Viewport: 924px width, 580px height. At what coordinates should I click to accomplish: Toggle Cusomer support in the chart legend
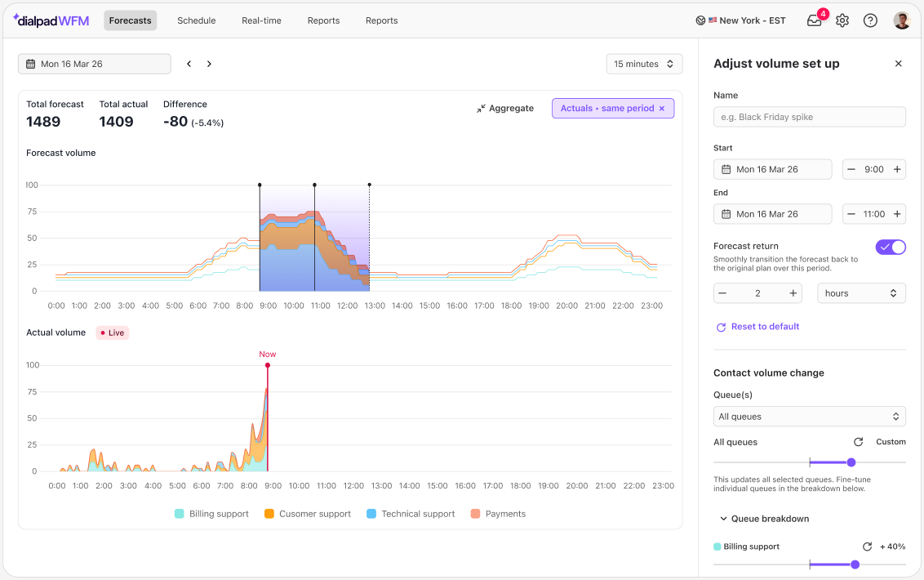(x=308, y=514)
